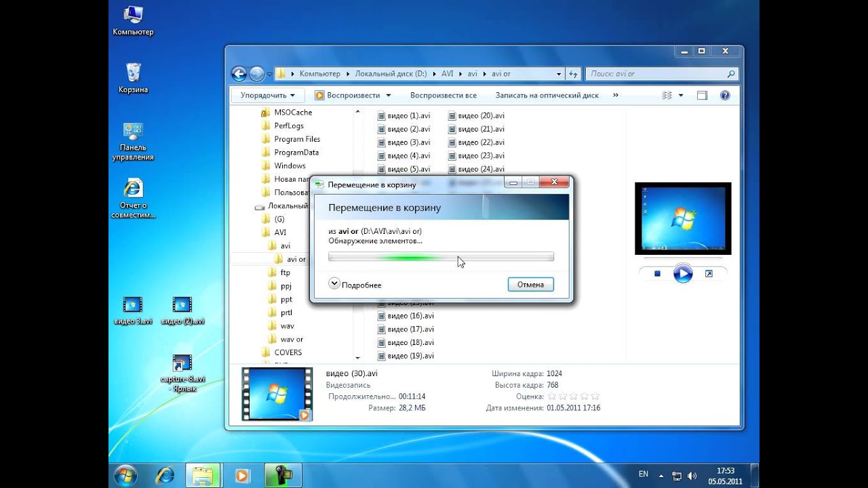The height and width of the screenshot is (488, 868).
Task: Open preview in full player icon
Action: pos(709,274)
